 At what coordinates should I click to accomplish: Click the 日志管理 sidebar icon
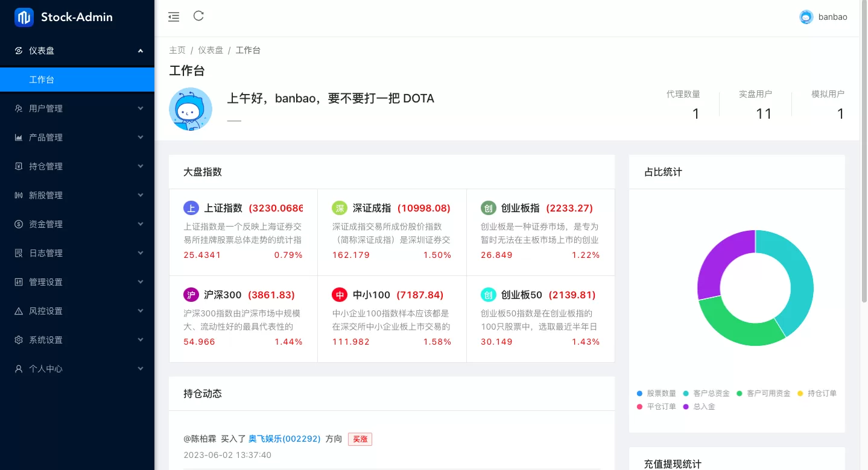19,253
